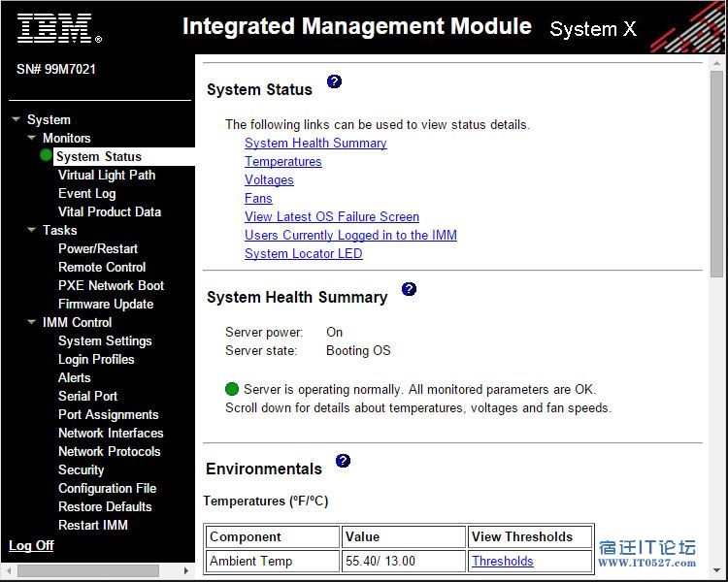
Task: Click the sidebar scroll left arrow
Action: (x=9, y=570)
